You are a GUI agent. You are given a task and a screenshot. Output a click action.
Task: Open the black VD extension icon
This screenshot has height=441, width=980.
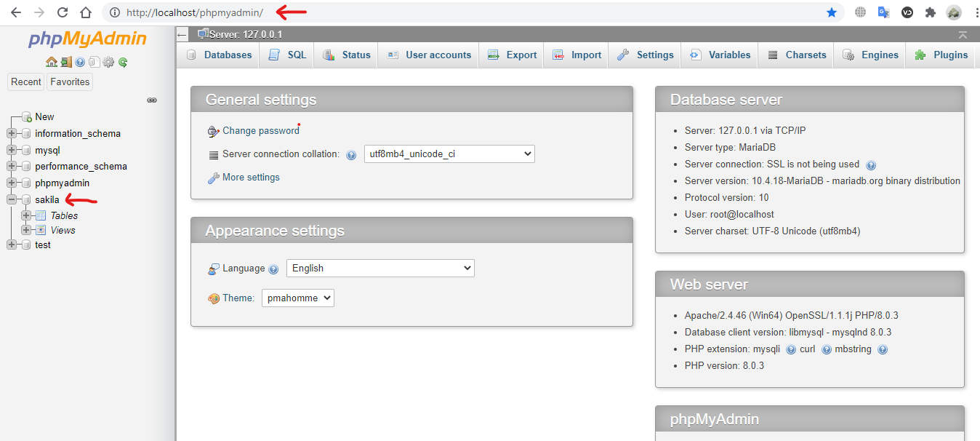pyautogui.click(x=907, y=12)
